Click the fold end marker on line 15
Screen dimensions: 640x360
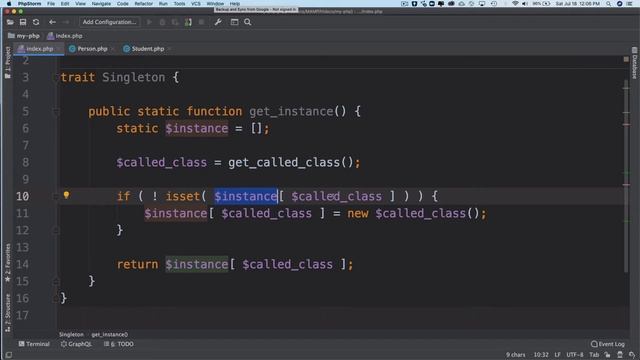(56, 281)
